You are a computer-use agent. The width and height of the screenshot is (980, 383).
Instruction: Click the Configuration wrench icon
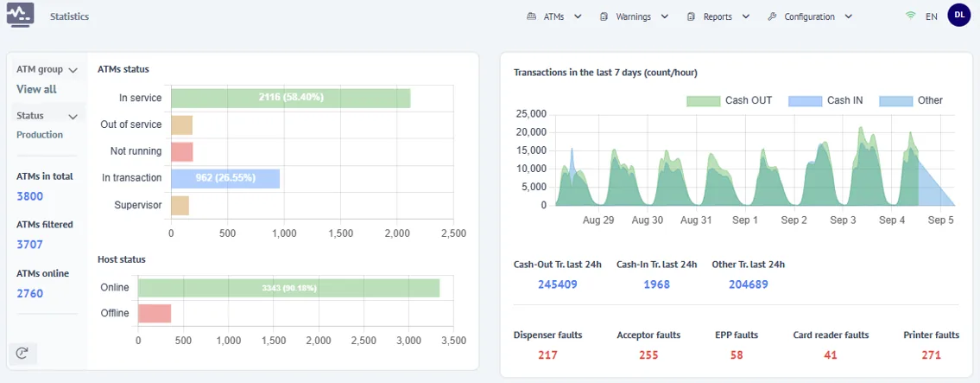tap(772, 17)
